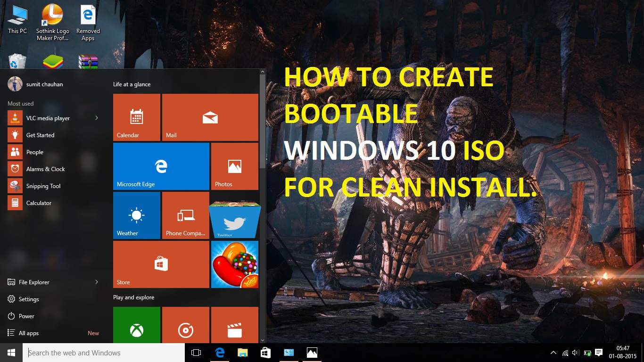Open the Photos tile
The height and width of the screenshot is (362, 644).
[235, 166]
